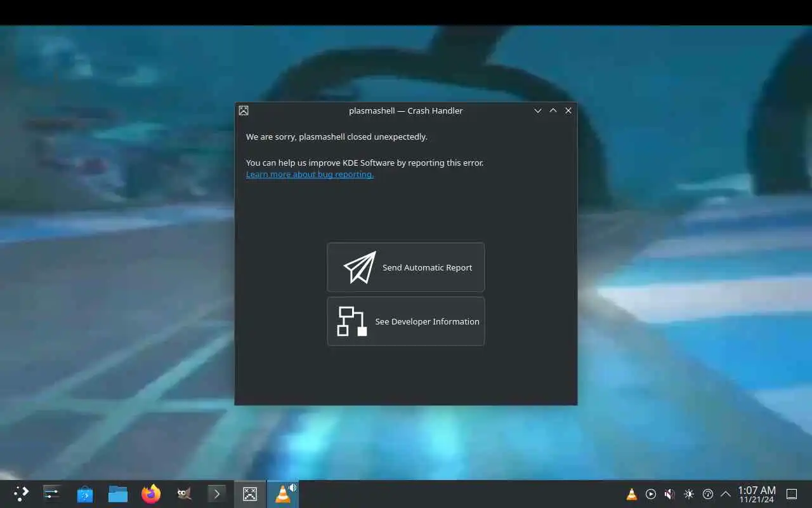Screen dimensions: 812x508
Task: Click the "plasmashell — Crash Handler" title text
Action: pyautogui.click(x=406, y=110)
